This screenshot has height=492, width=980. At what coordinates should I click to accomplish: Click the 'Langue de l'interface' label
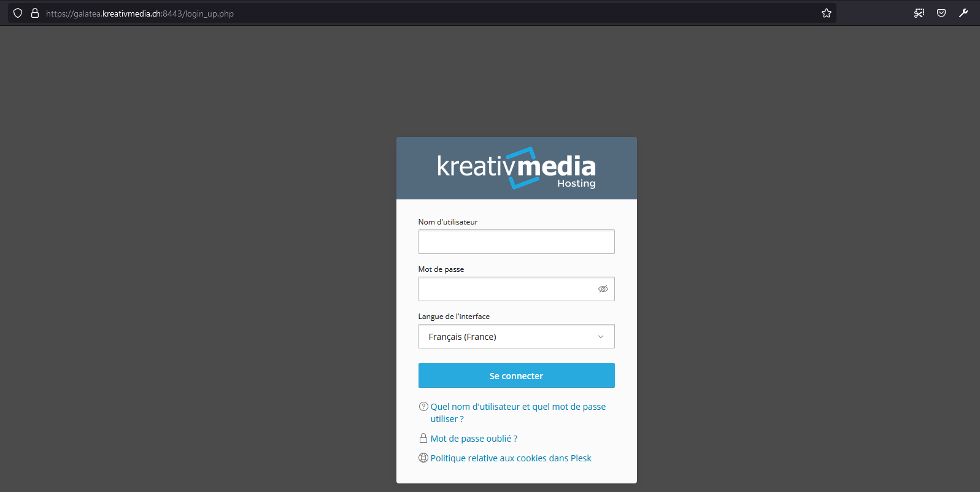click(454, 317)
